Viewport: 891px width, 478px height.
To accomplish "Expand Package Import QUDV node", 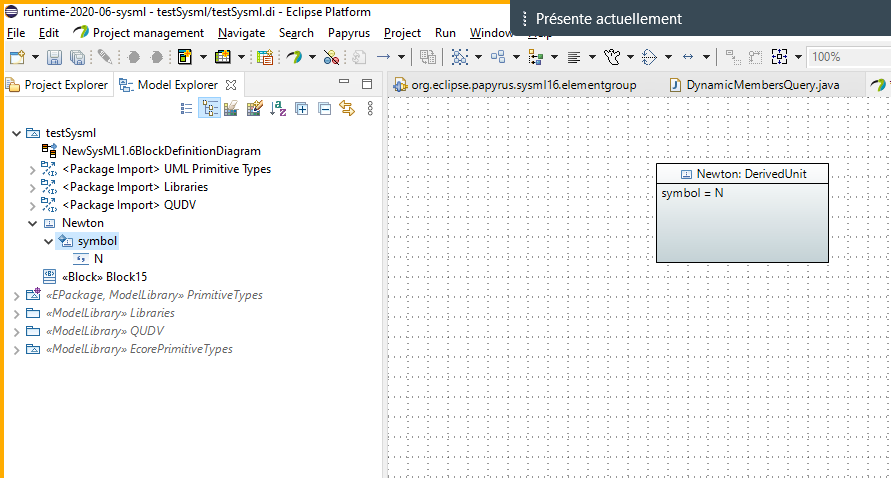I will (32, 206).
